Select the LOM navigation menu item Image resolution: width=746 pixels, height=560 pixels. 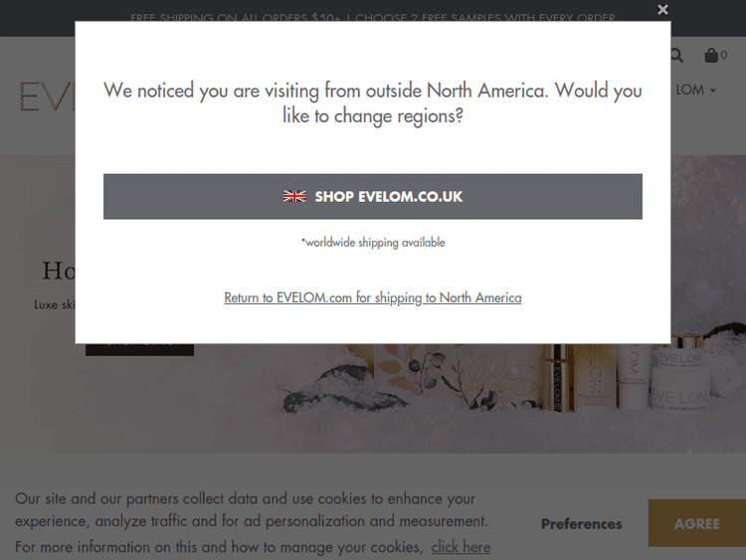point(690,90)
